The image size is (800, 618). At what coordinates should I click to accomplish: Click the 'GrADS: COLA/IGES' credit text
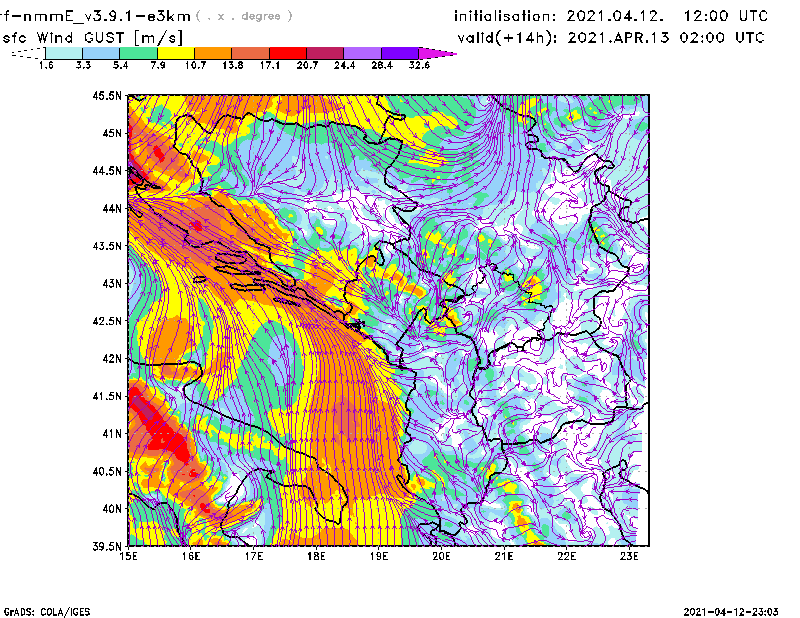(x=47, y=612)
